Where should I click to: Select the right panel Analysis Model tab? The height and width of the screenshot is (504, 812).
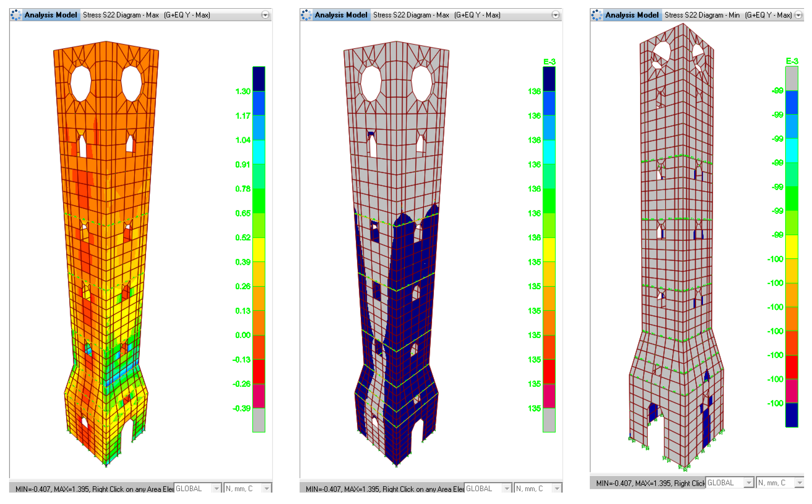632,15
